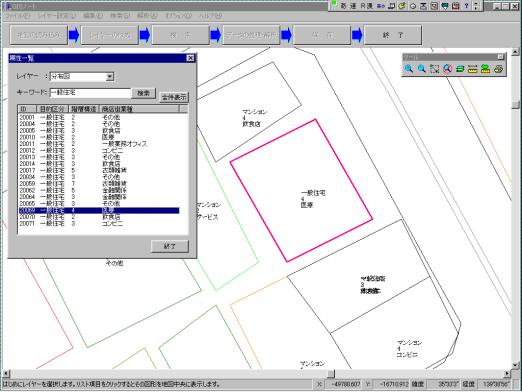Select list row with ID 20001

[x=99, y=117]
